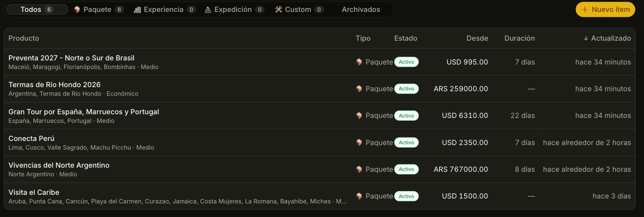Click the plus icon in Nuevo ítem button

point(585,9)
